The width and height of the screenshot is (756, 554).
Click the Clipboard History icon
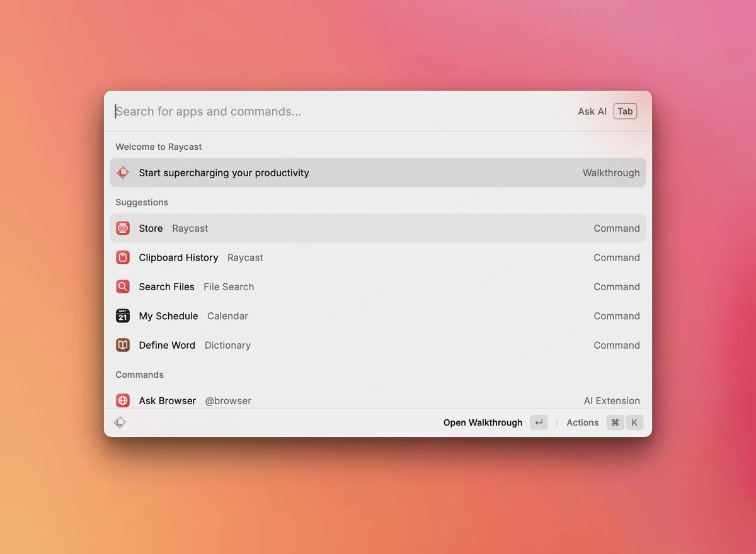point(123,257)
